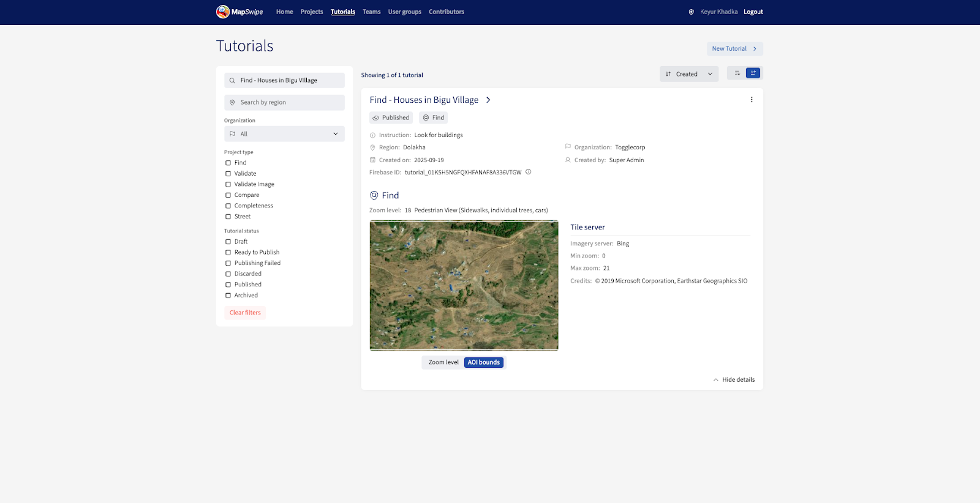Click the New Tutorial button
980x503 pixels.
[x=734, y=49]
